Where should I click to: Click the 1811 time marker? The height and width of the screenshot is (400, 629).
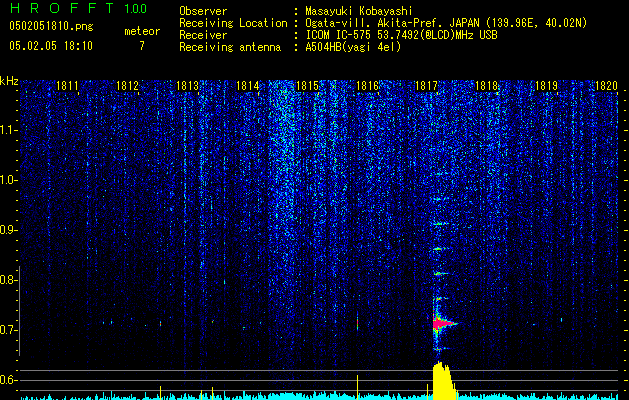click(x=67, y=86)
